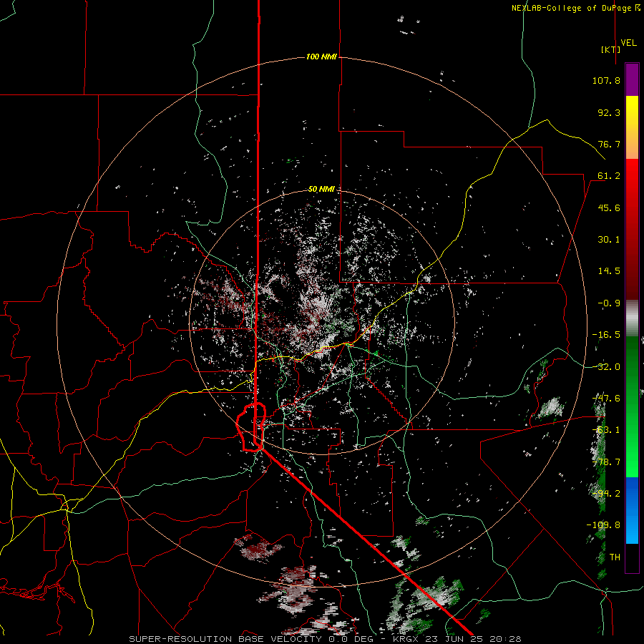This screenshot has width=644, height=644.
Task: Click the -16.5 velocity scale value
Action: click(x=606, y=335)
